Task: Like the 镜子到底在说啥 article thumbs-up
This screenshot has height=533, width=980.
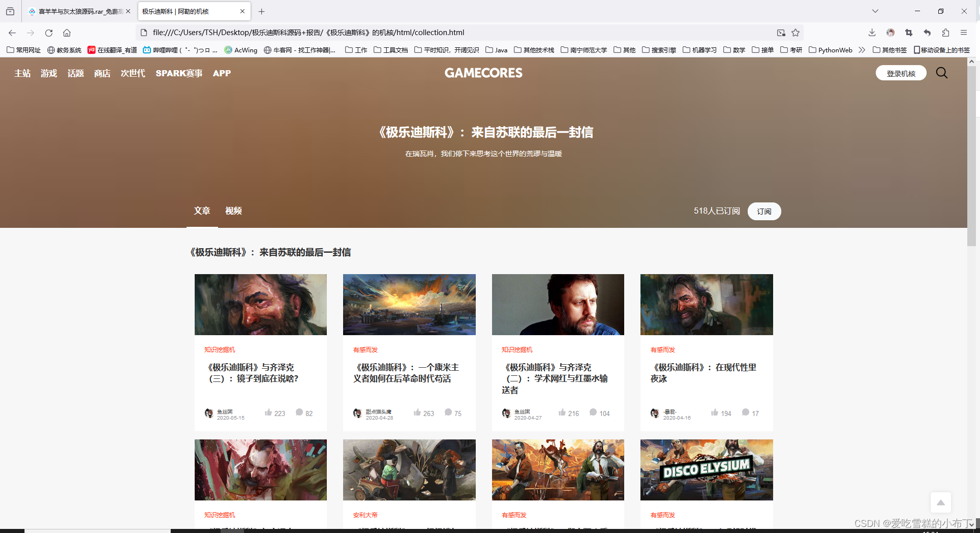Action: coord(268,412)
